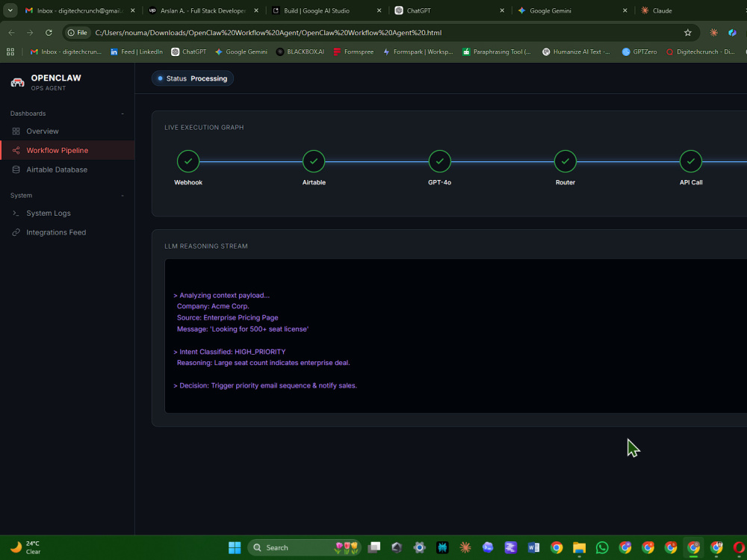The height and width of the screenshot is (560, 747).
Task: Open the weather widget 24°C Clear
Action: (x=25, y=547)
